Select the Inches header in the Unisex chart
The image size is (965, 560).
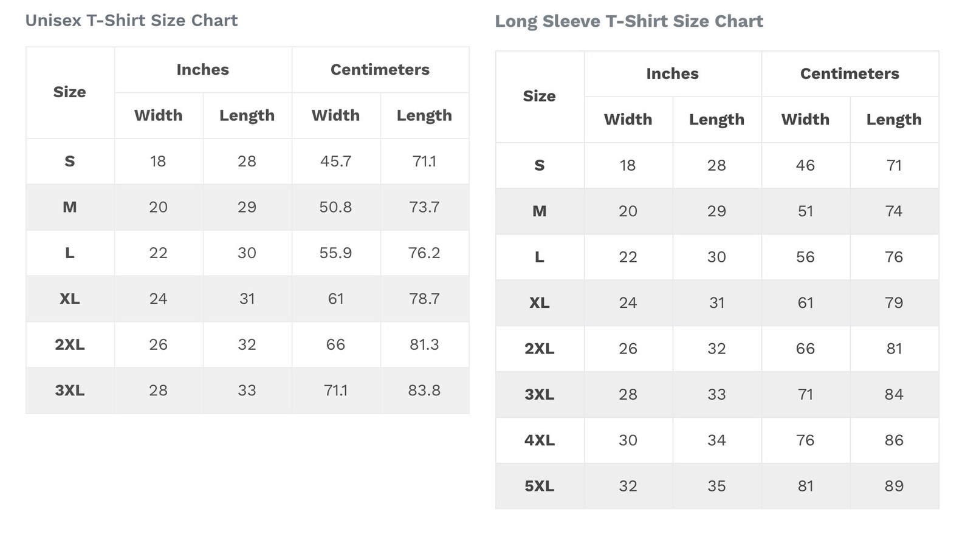point(203,70)
